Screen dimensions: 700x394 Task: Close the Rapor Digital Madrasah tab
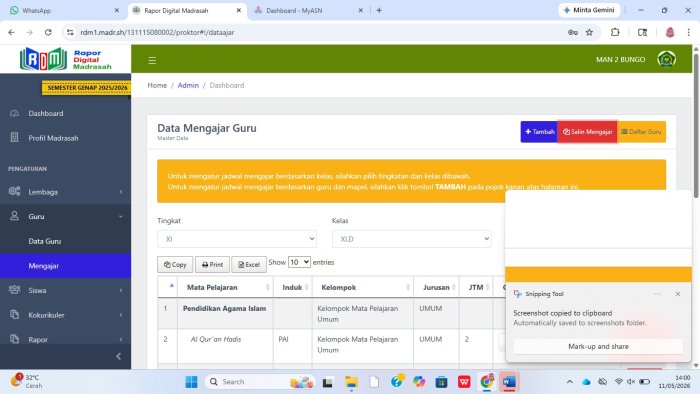pyautogui.click(x=239, y=10)
